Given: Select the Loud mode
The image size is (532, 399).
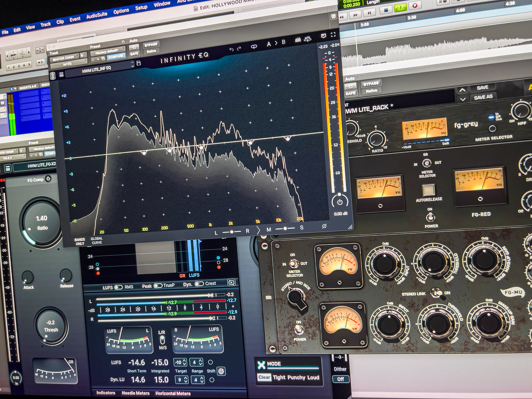Looking at the screenshot, I should point(313,377).
